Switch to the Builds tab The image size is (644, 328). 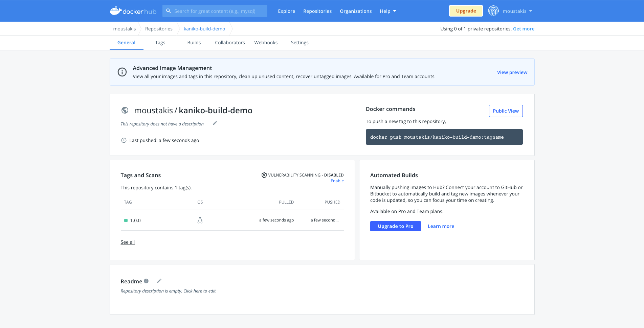194,43
